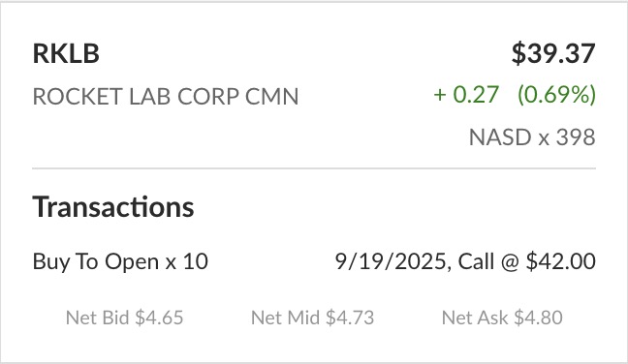This screenshot has height=364, width=628.
Task: Click the $39.37 last price
Action: tap(553, 53)
